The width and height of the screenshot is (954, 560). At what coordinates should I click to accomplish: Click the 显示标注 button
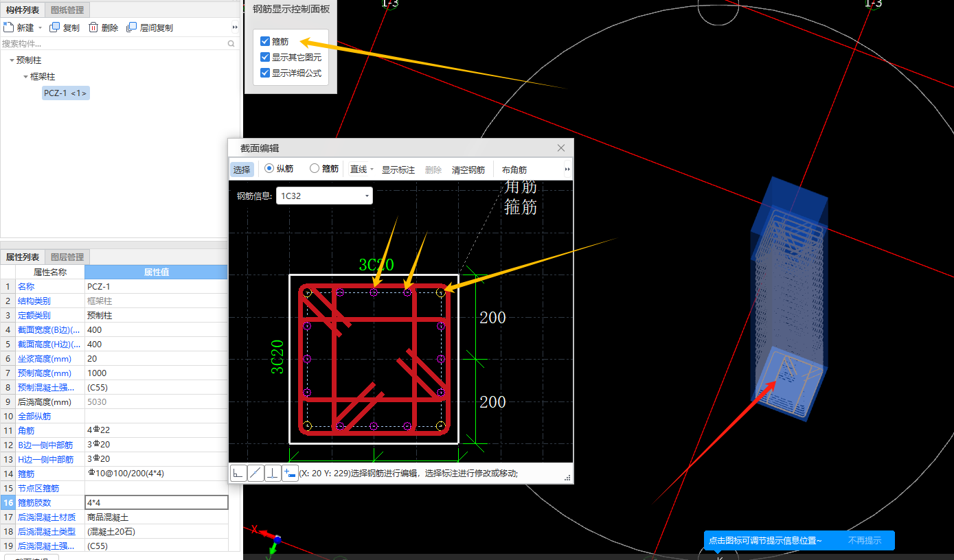pos(398,170)
